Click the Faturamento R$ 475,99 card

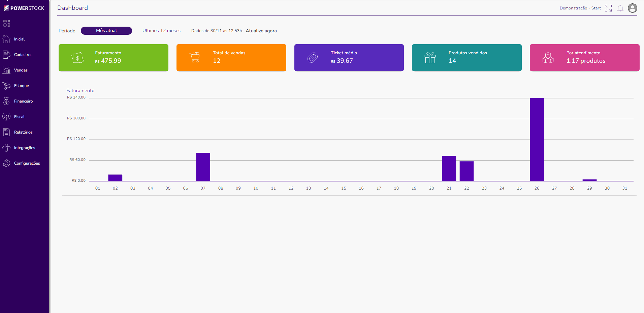[x=114, y=58]
